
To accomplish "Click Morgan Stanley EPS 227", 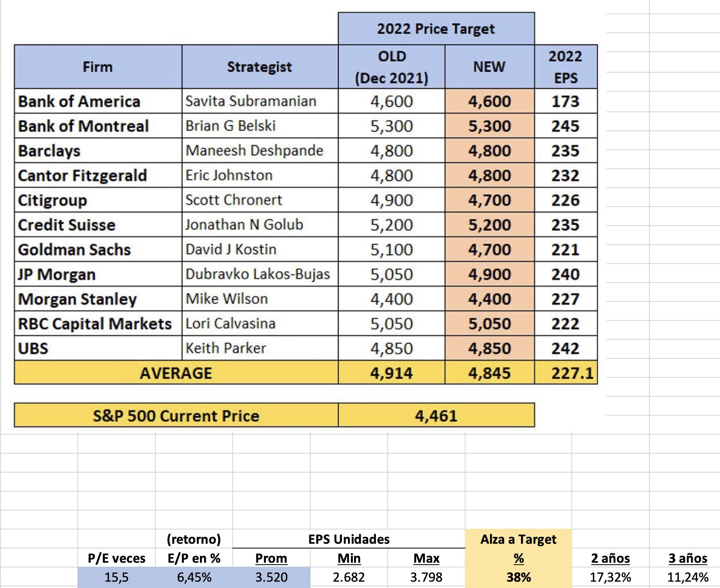I will tap(566, 299).
